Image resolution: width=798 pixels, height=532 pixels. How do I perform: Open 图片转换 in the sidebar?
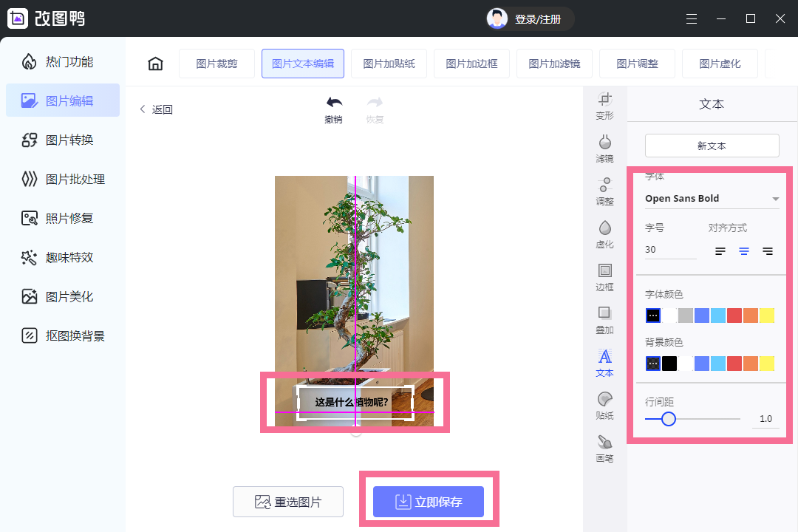pos(63,140)
